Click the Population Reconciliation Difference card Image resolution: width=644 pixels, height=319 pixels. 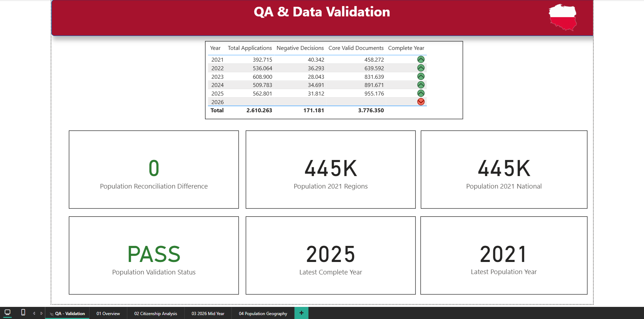pos(154,170)
